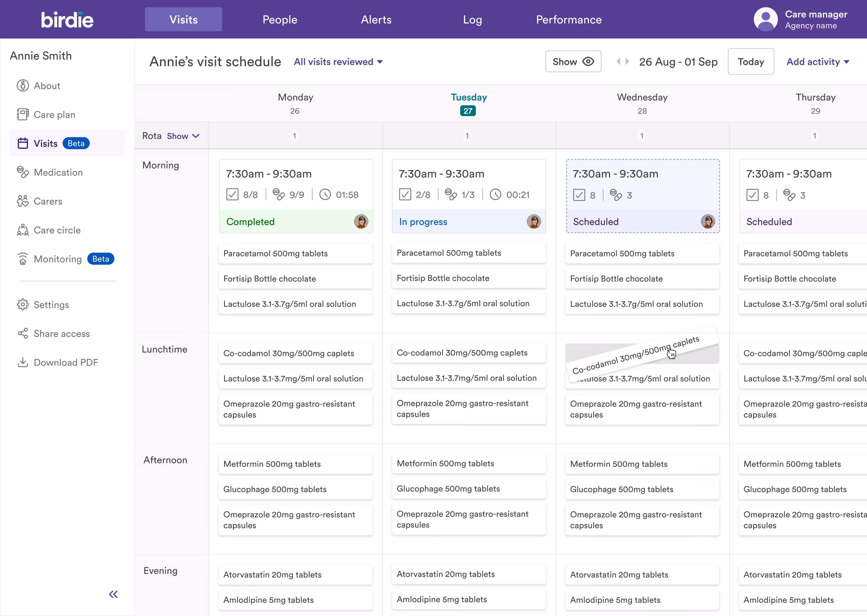Collapse sidebar with double chevron icon
Viewport: 867px width, 616px height.
pos(113,594)
